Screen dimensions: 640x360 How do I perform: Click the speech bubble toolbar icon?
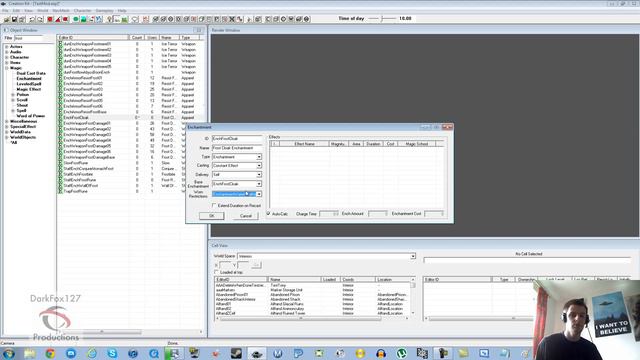click(135, 19)
